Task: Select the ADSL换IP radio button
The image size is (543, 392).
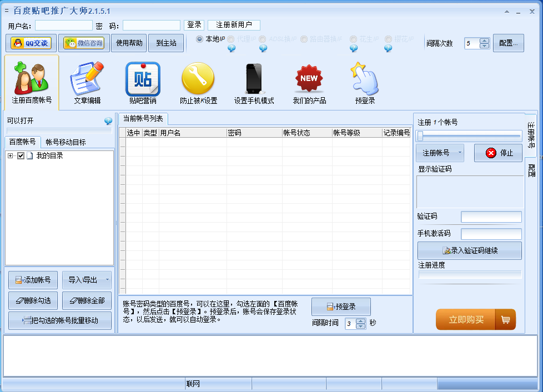Action: pos(263,39)
